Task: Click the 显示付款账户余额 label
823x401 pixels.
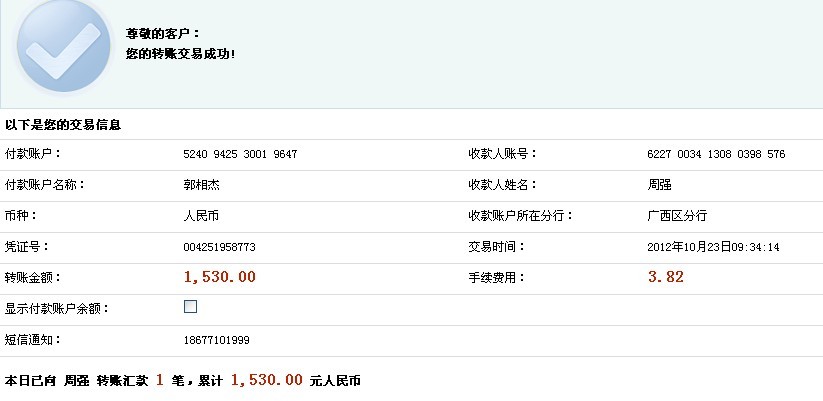Action: 57,308
